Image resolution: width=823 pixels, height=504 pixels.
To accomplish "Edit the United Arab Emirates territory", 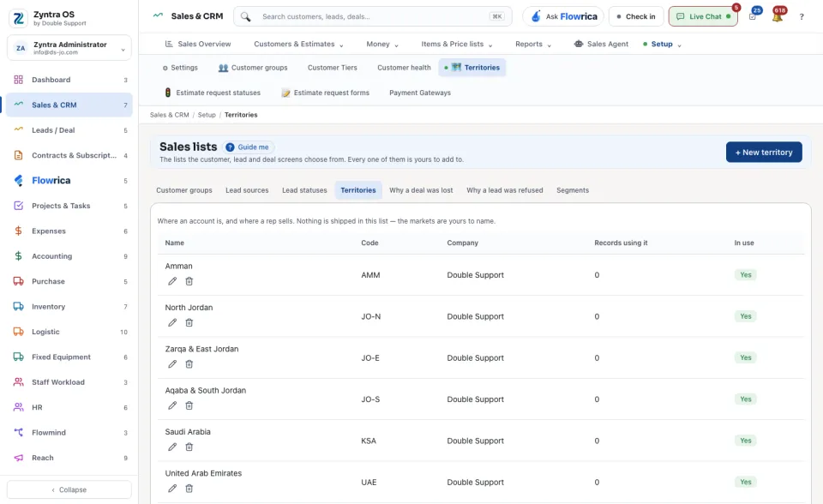I will click(x=172, y=489).
